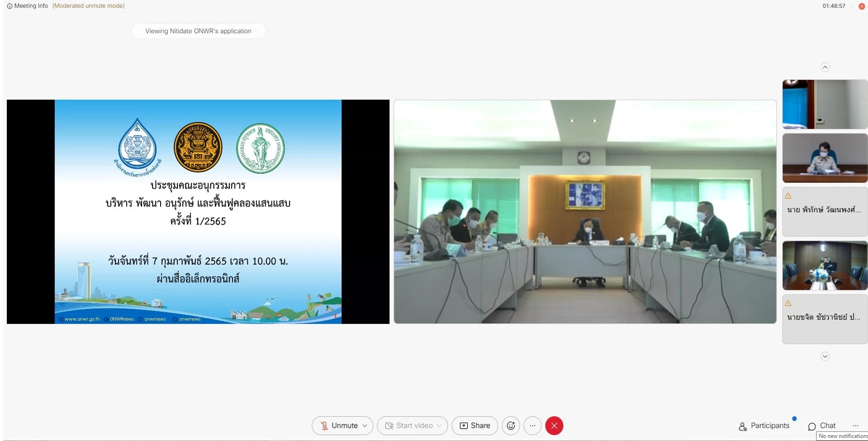868x441 pixels.
Task: Open the audio options dropdown arrow next to Unmute
Action: pos(365,426)
